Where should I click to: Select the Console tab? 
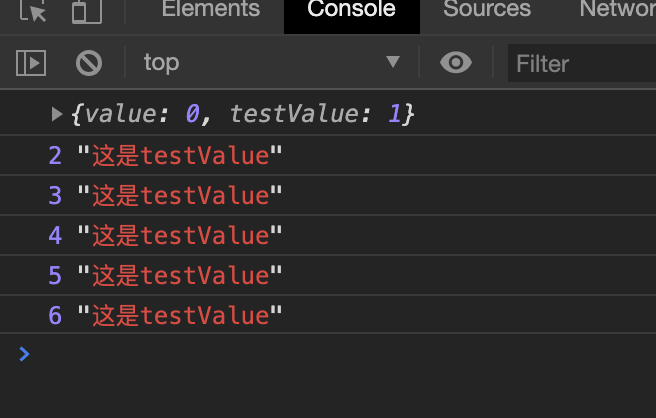point(351,10)
